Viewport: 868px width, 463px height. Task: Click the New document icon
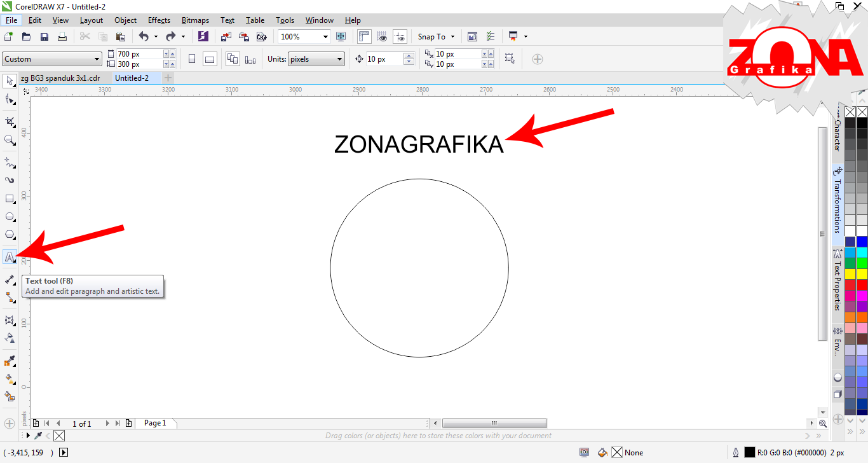9,37
